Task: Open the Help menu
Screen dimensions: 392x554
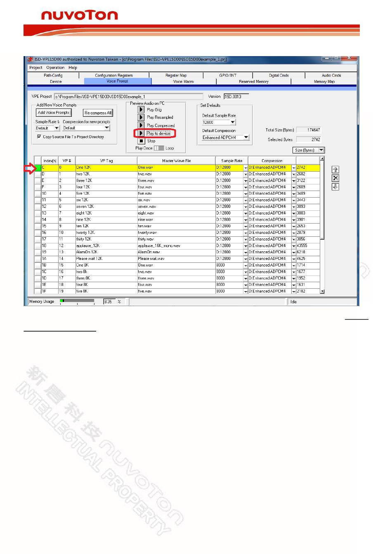Action: (x=73, y=68)
